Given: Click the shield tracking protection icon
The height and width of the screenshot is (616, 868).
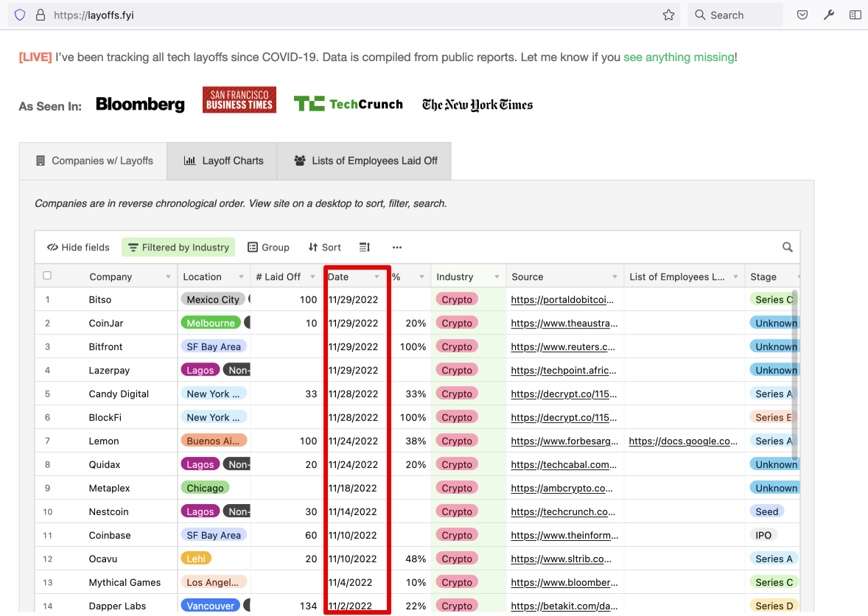Looking at the screenshot, I should pos(20,15).
